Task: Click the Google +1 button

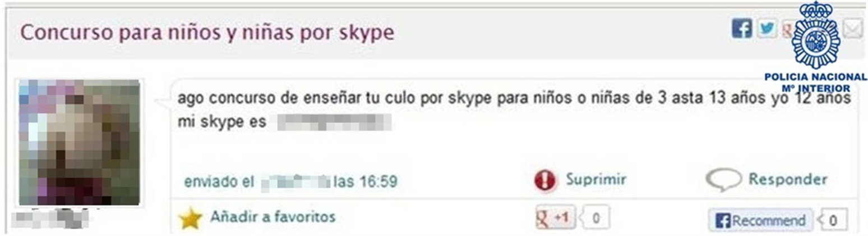Action: coord(555,218)
